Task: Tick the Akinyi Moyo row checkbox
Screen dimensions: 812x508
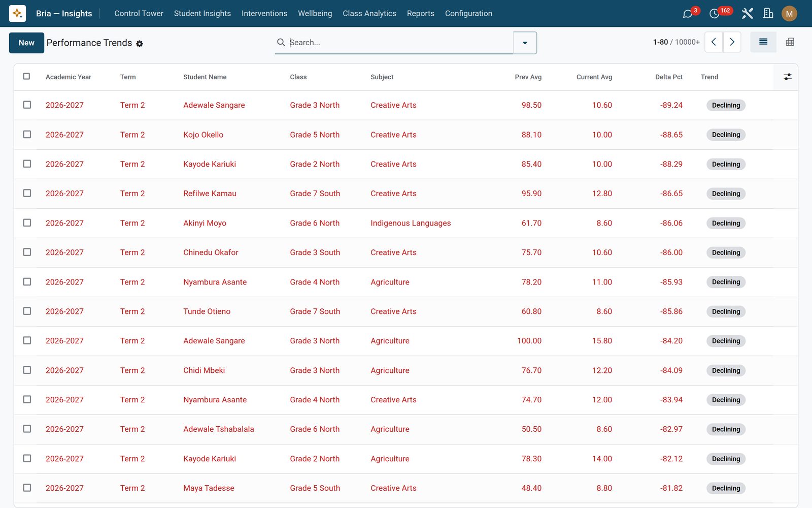Action: (27, 223)
